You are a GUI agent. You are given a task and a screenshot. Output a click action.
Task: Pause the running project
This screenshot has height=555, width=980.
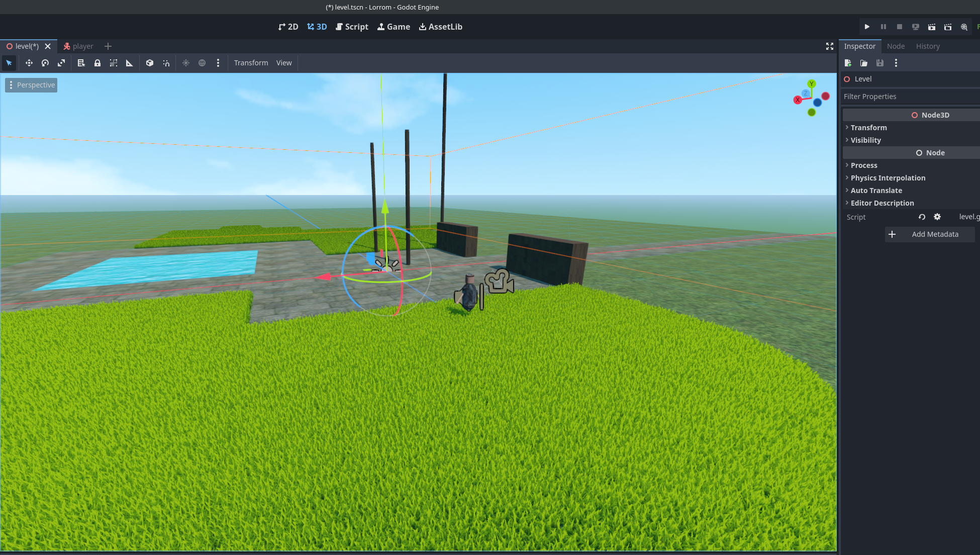pyautogui.click(x=883, y=27)
